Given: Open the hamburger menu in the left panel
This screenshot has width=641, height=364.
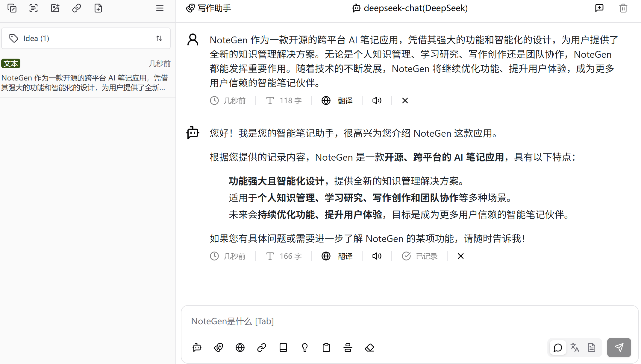Looking at the screenshot, I should [x=160, y=8].
